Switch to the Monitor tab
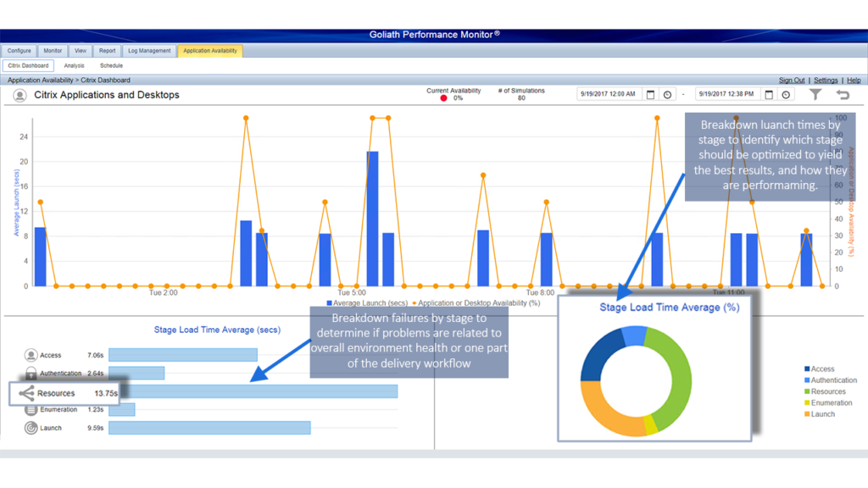Viewport: 868px width, 488px height. 53,51
